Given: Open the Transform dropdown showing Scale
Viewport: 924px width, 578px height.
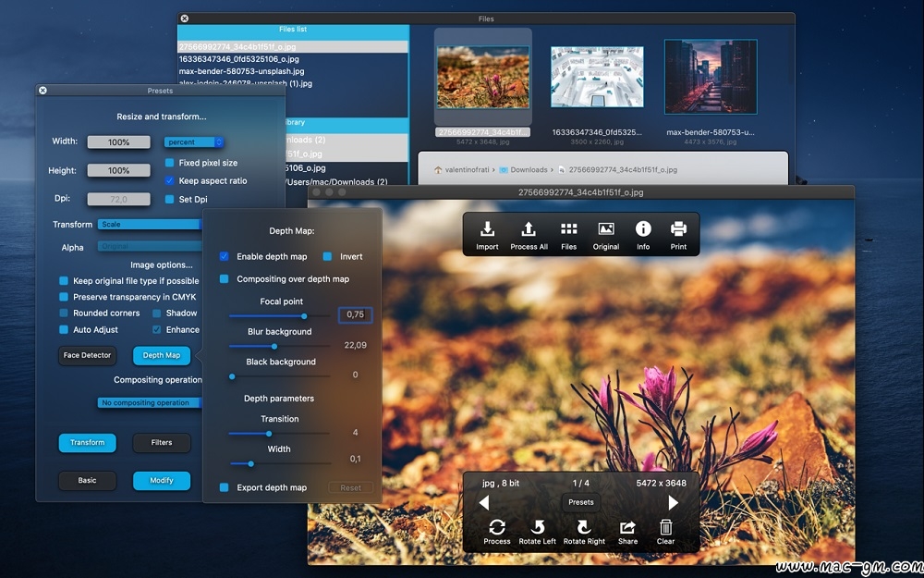Looking at the screenshot, I should pos(150,225).
